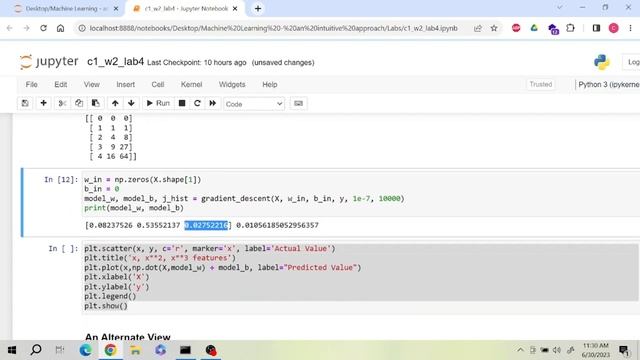Share this page icon in address bar
640x360 pixels.
pos(478,28)
